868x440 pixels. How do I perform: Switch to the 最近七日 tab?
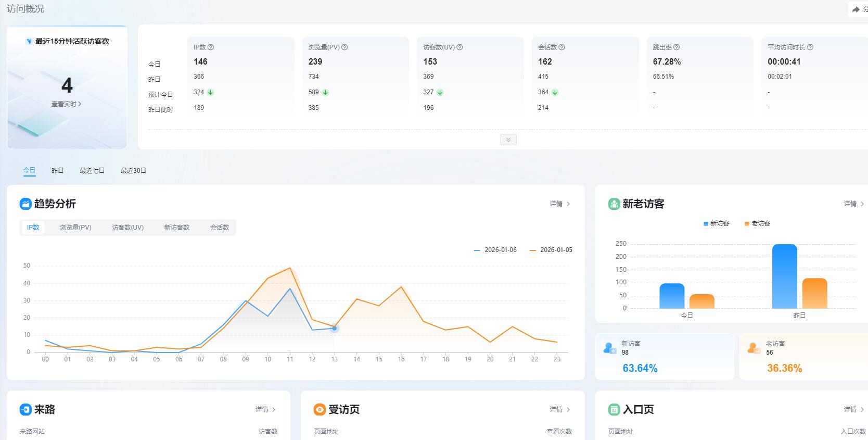click(x=92, y=170)
